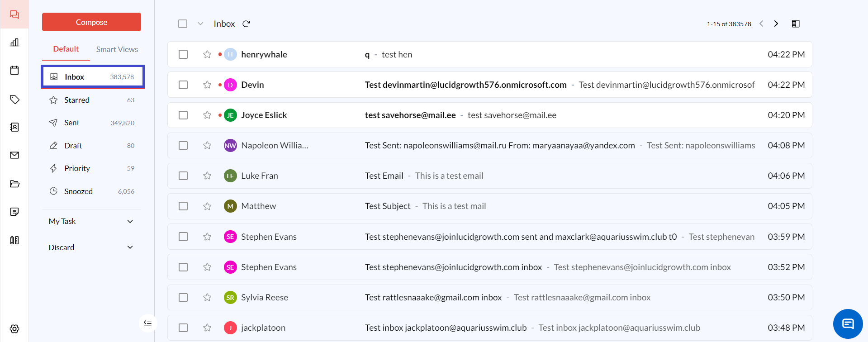Collapse the sidebar with the arrow-list icon
Image resolution: width=868 pixels, height=342 pixels.
click(x=148, y=323)
